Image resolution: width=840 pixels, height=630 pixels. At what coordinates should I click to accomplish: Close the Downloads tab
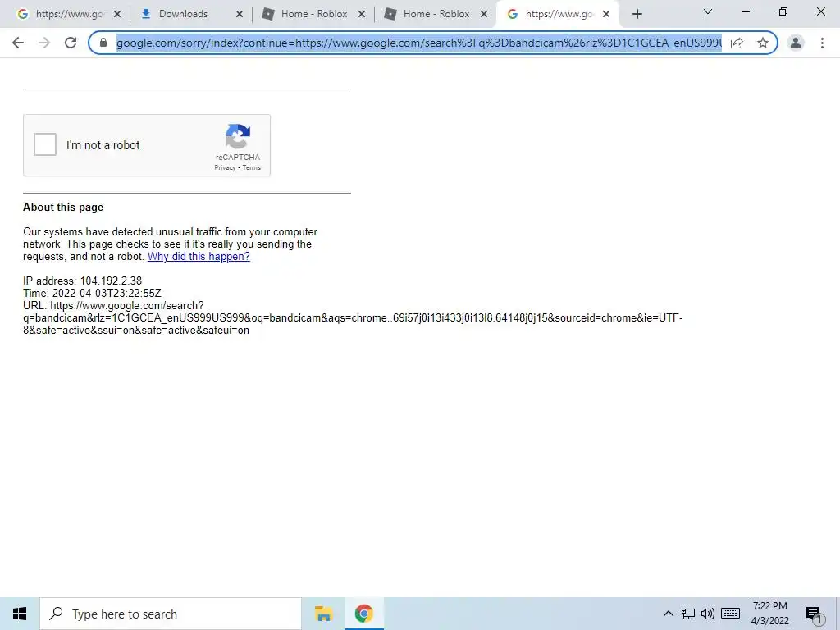click(x=240, y=14)
